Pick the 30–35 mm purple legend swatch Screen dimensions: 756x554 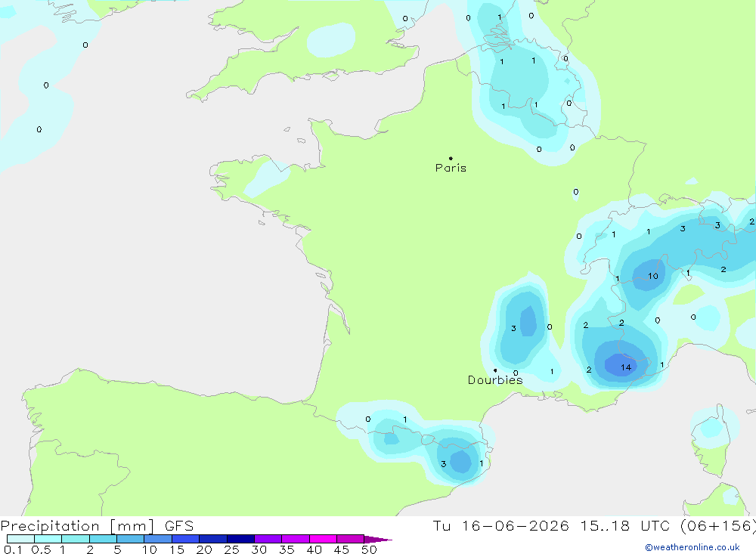(x=268, y=539)
